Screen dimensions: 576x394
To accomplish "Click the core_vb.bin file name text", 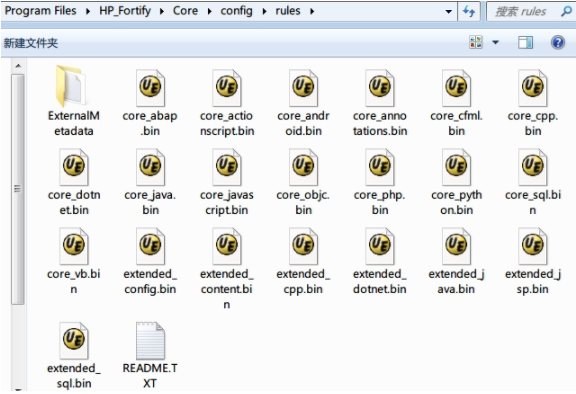I will point(74,281).
